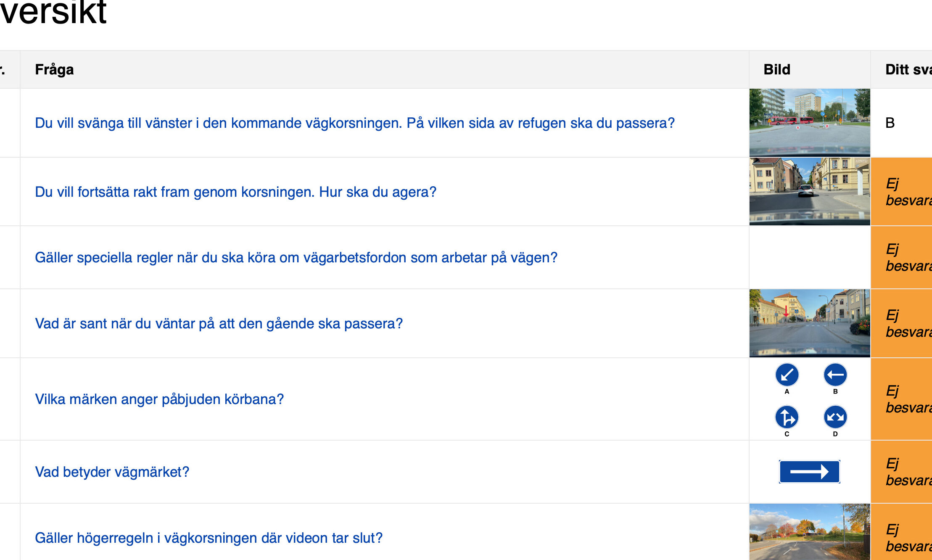Click road sign B with left arrow

pos(835,375)
